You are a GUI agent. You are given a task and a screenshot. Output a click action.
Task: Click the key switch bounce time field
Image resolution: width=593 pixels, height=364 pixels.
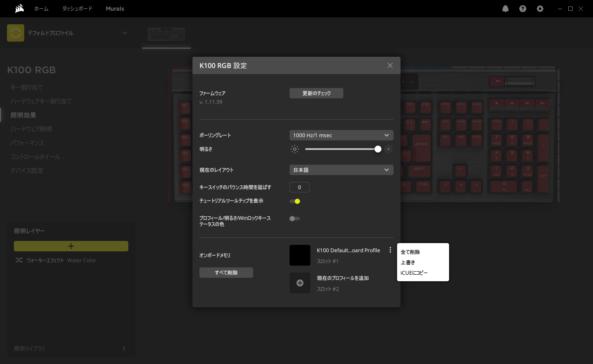pyautogui.click(x=300, y=187)
